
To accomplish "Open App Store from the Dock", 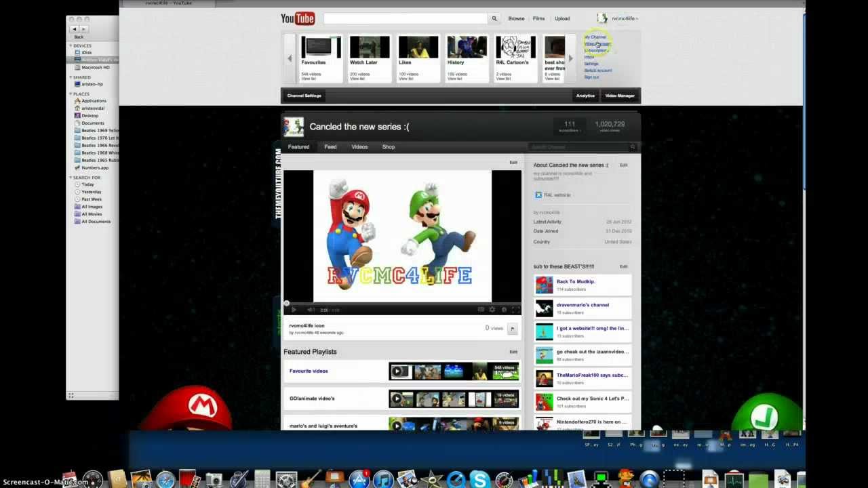I will pos(359,480).
